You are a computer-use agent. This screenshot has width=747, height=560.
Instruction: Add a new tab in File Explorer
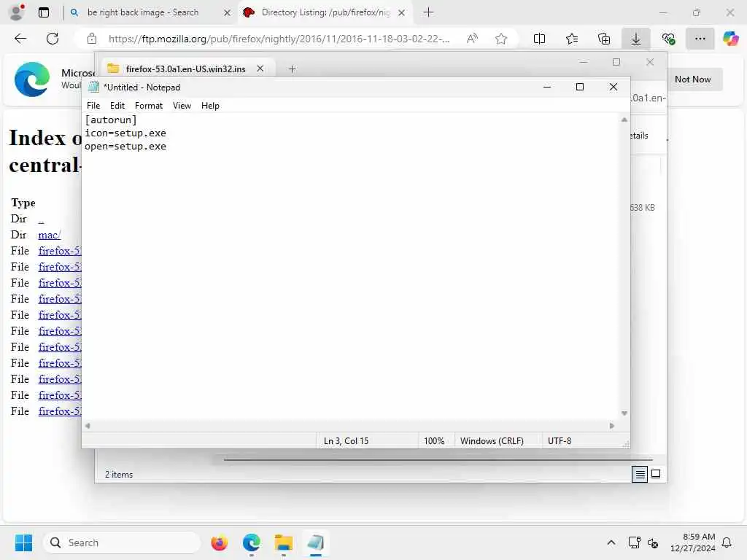pos(292,69)
